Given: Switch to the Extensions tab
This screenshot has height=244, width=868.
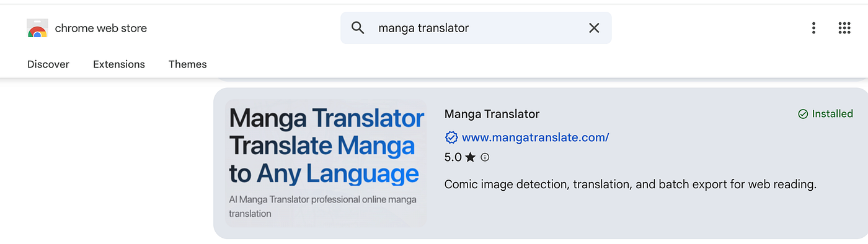Looking at the screenshot, I should pyautogui.click(x=119, y=64).
